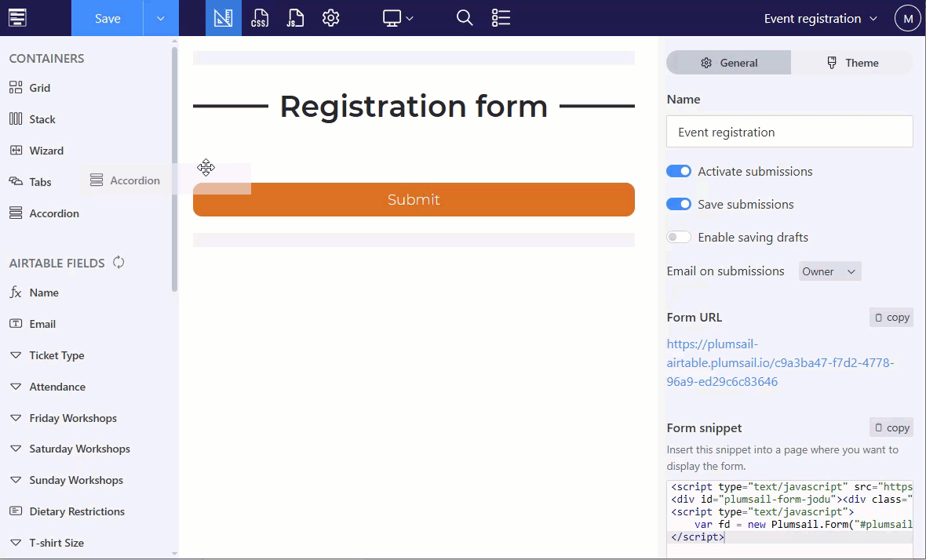The width and height of the screenshot is (926, 560).
Task: Toggle Activate submissions switch
Action: tap(679, 171)
